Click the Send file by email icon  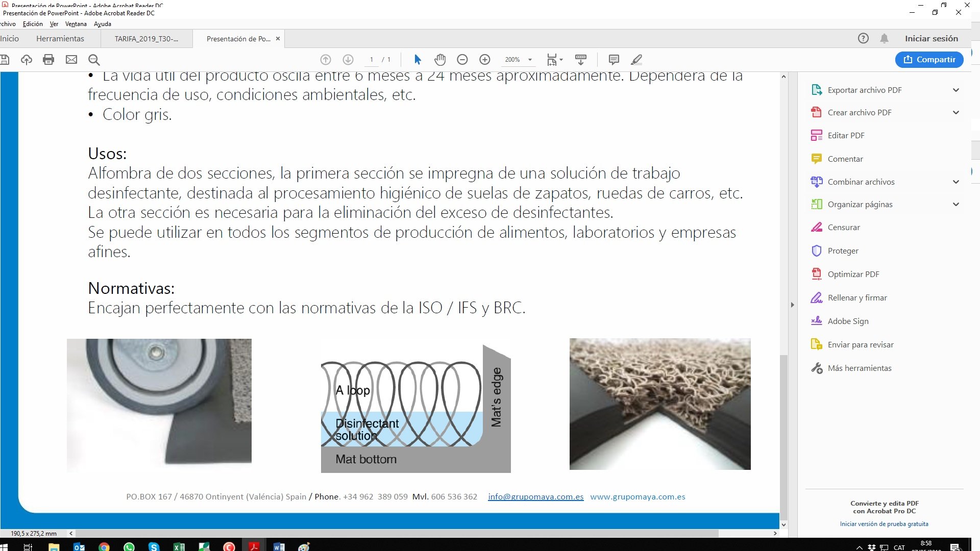(x=71, y=60)
